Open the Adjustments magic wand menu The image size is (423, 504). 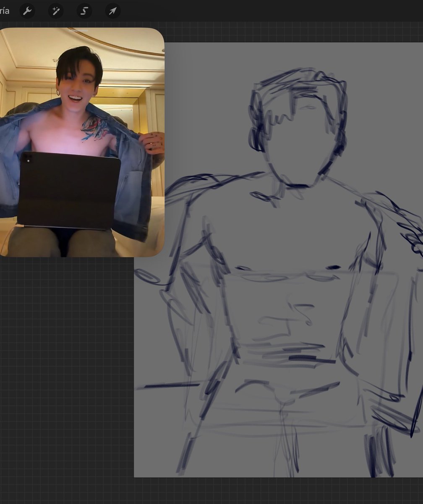56,11
